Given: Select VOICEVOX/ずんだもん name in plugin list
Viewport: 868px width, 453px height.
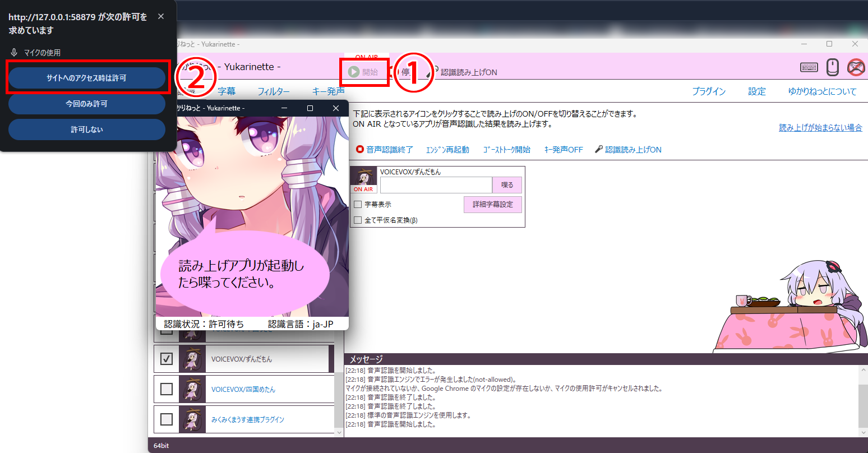Looking at the screenshot, I should (x=242, y=359).
